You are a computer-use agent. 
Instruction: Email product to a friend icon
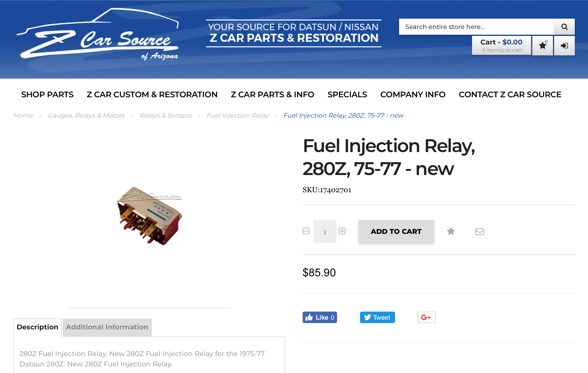(x=479, y=231)
